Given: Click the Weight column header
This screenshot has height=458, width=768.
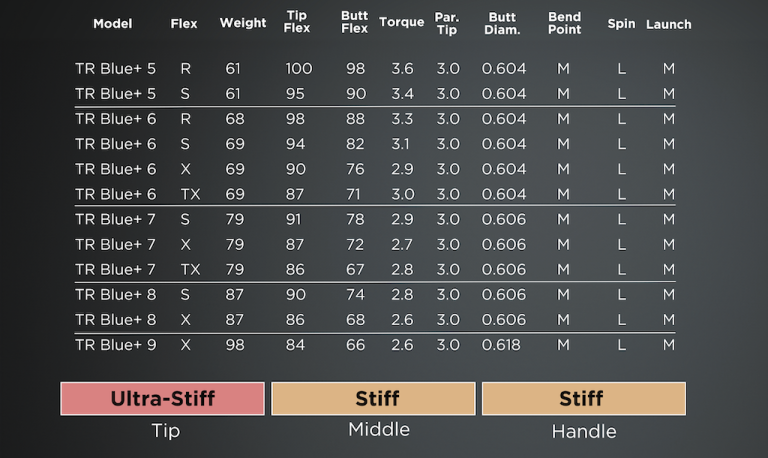Looking at the screenshot, I should tap(243, 23).
